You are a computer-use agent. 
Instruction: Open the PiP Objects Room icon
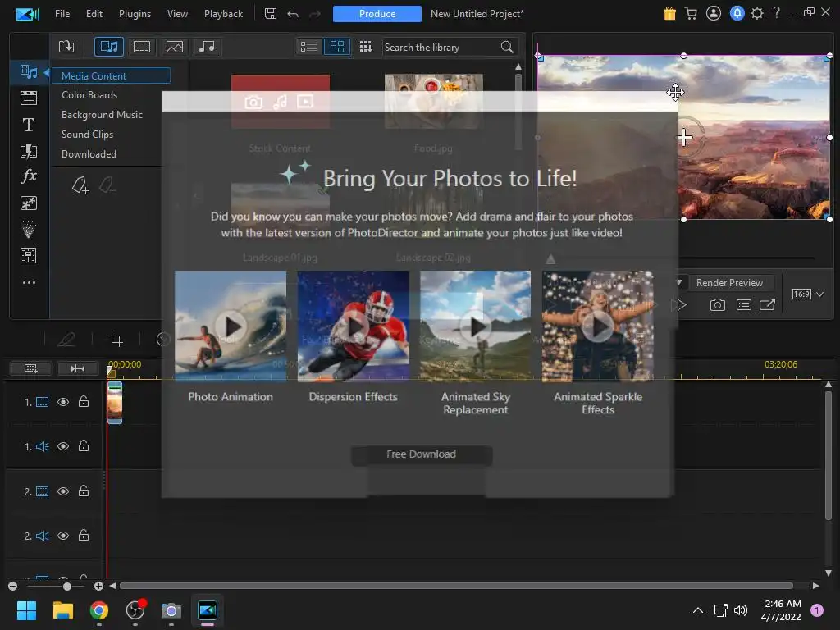29,203
